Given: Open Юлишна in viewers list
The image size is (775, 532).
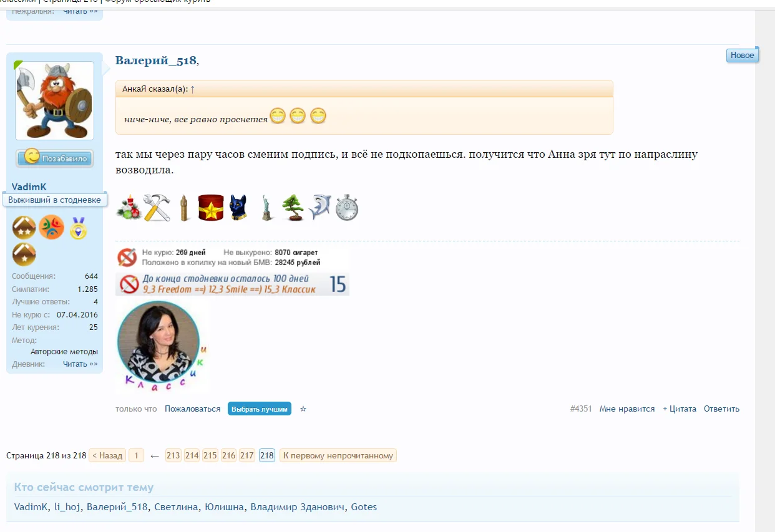Looking at the screenshot, I should pos(225,507).
